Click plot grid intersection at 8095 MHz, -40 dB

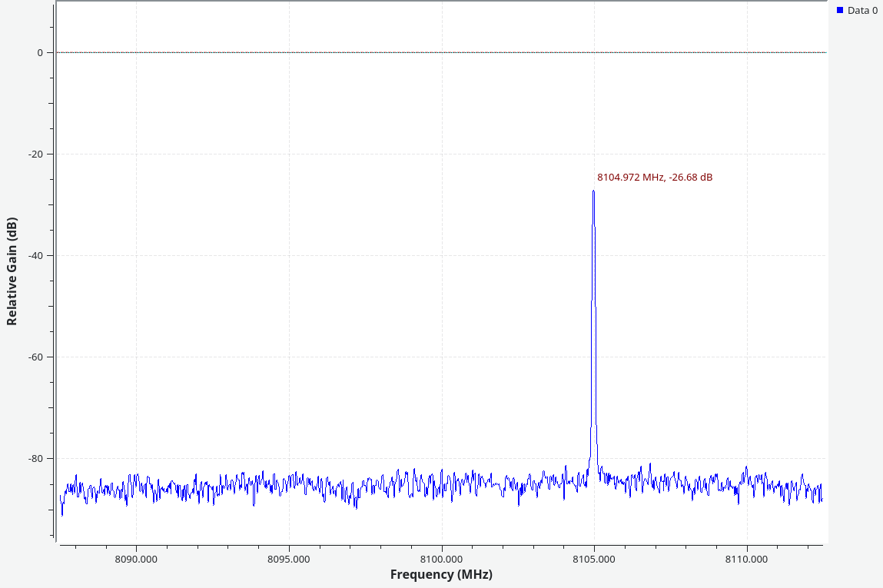pyautogui.click(x=289, y=255)
